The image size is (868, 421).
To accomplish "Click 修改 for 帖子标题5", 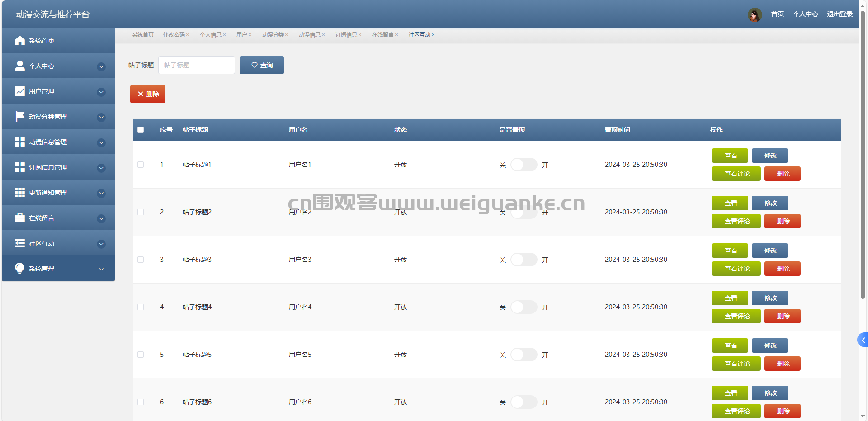I will click(x=770, y=345).
